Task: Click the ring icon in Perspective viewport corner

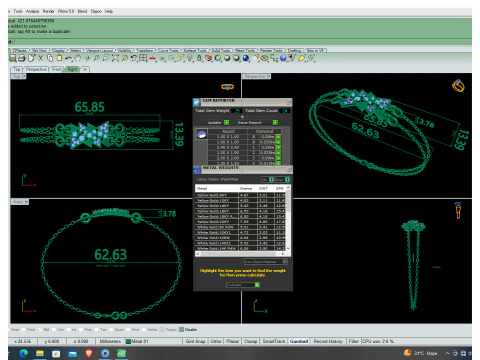Action: 458,85
